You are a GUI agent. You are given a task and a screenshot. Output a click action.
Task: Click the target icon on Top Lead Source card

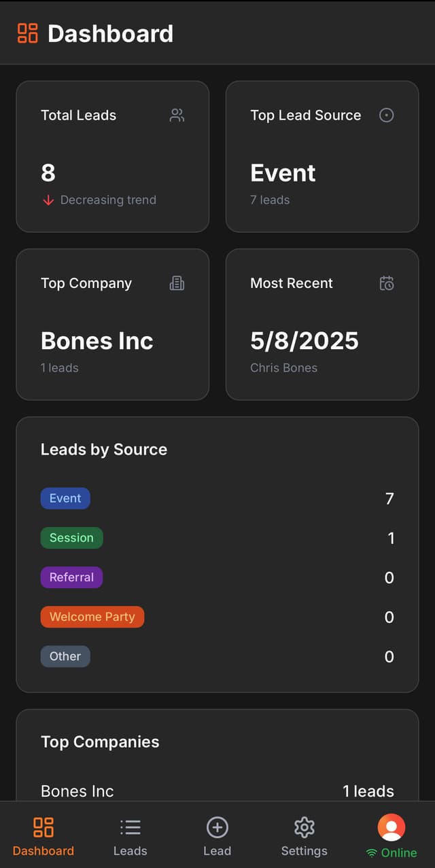[386, 115]
